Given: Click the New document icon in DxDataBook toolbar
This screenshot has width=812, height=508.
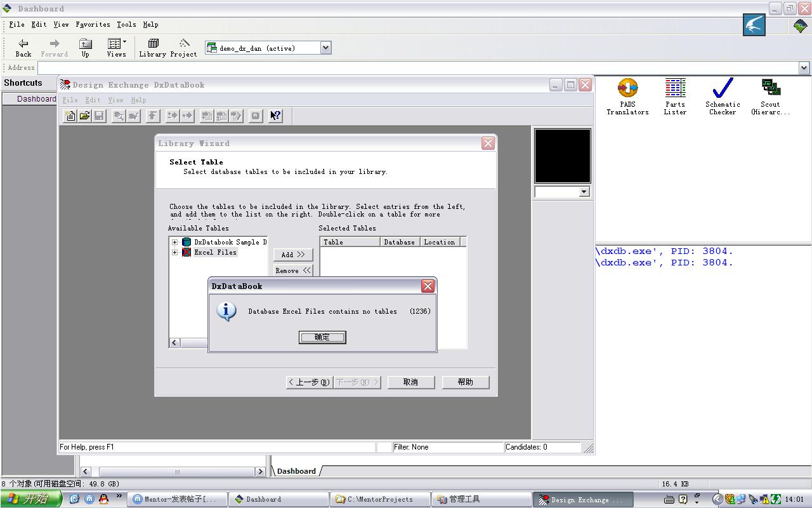Looking at the screenshot, I should [x=70, y=116].
